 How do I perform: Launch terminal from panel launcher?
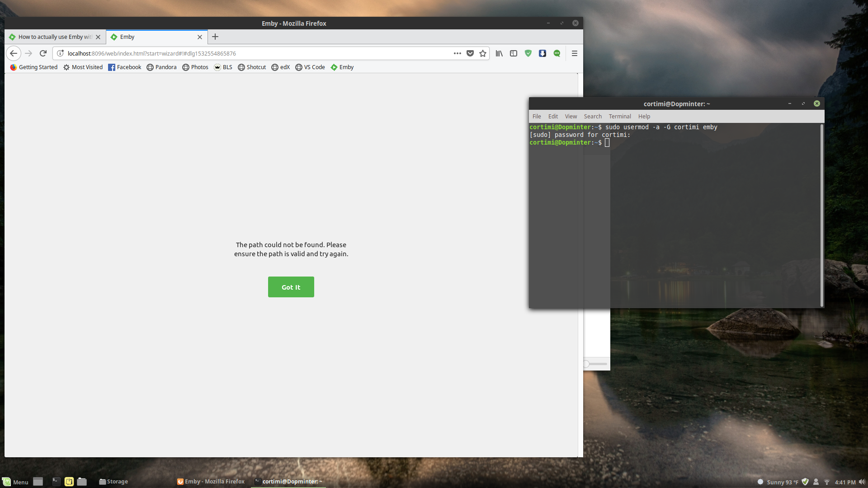point(56,482)
